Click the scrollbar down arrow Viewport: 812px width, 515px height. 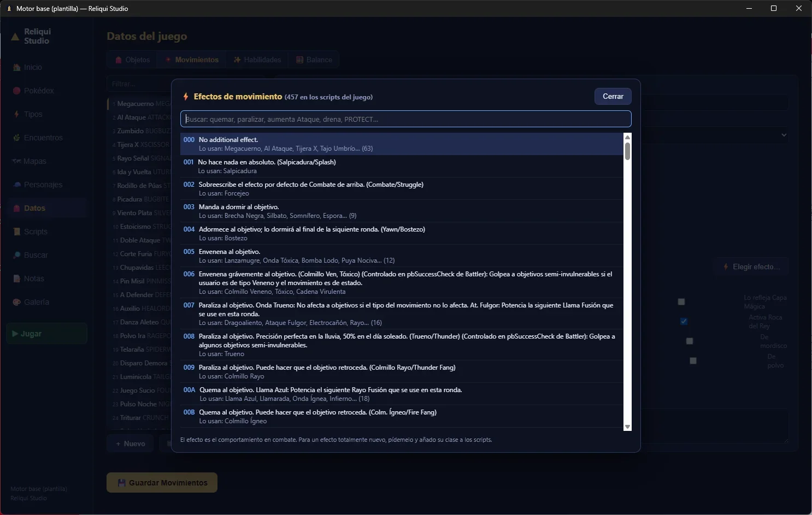pos(627,427)
